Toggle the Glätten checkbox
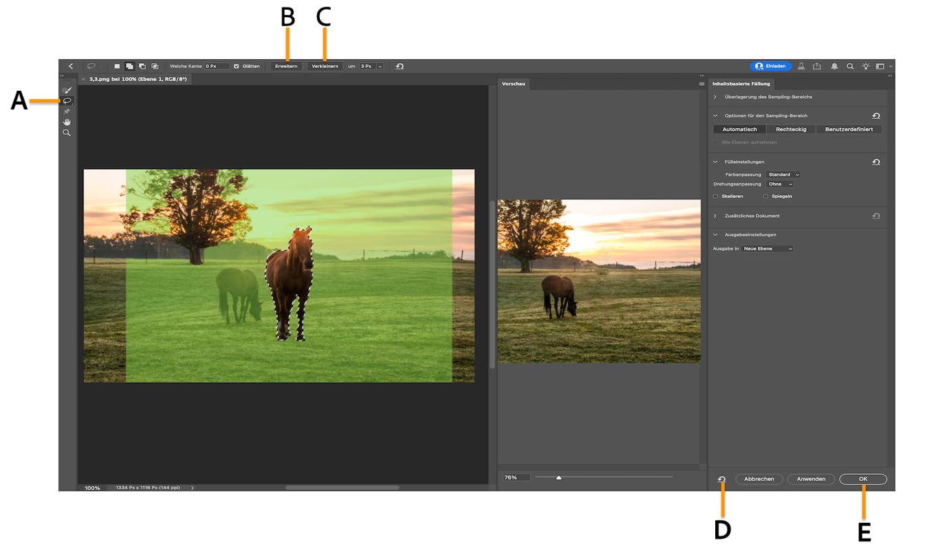 [237, 66]
